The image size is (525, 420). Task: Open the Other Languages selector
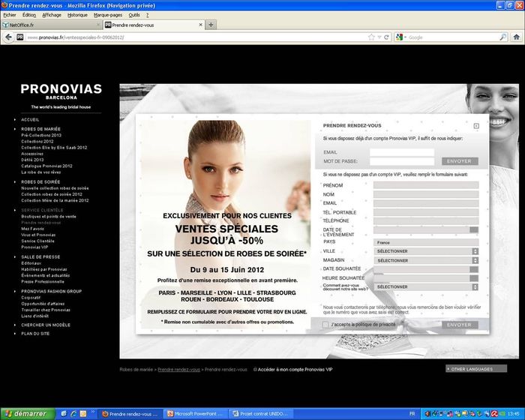[476, 369]
